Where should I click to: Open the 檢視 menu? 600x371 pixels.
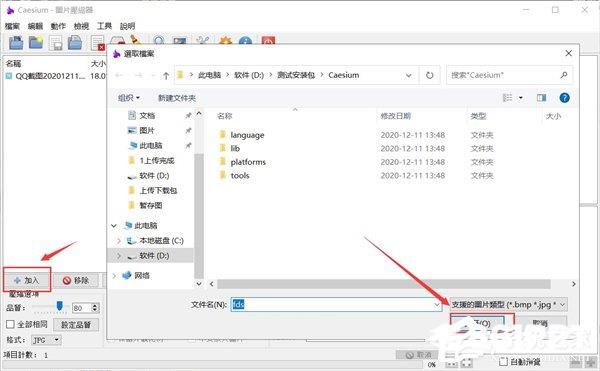coord(81,26)
